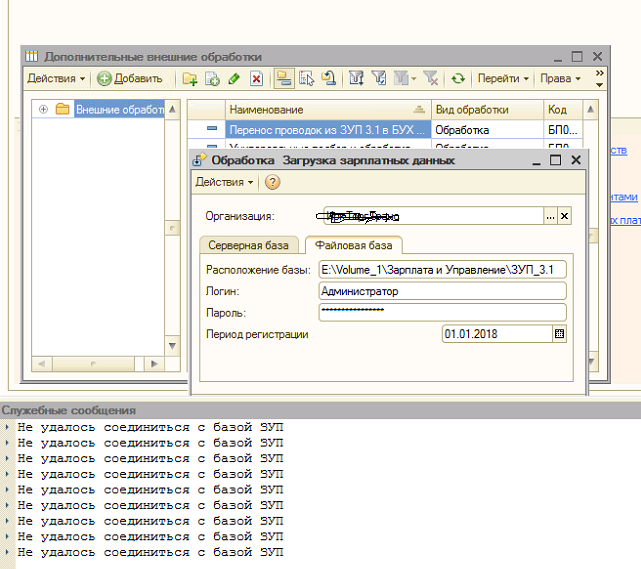Click the set filter and sorting icon
This screenshot has width=641, height=569.
[x=356, y=78]
